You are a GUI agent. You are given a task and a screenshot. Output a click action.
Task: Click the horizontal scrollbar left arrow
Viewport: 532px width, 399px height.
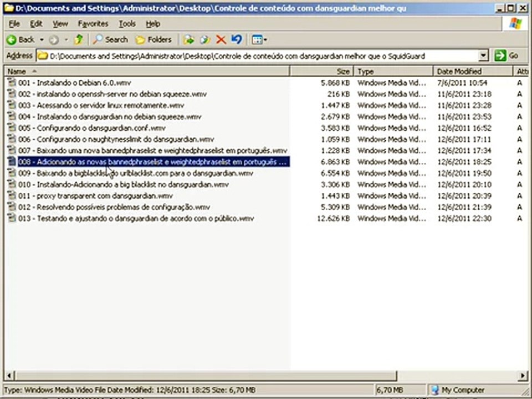pyautogui.click(x=9, y=375)
